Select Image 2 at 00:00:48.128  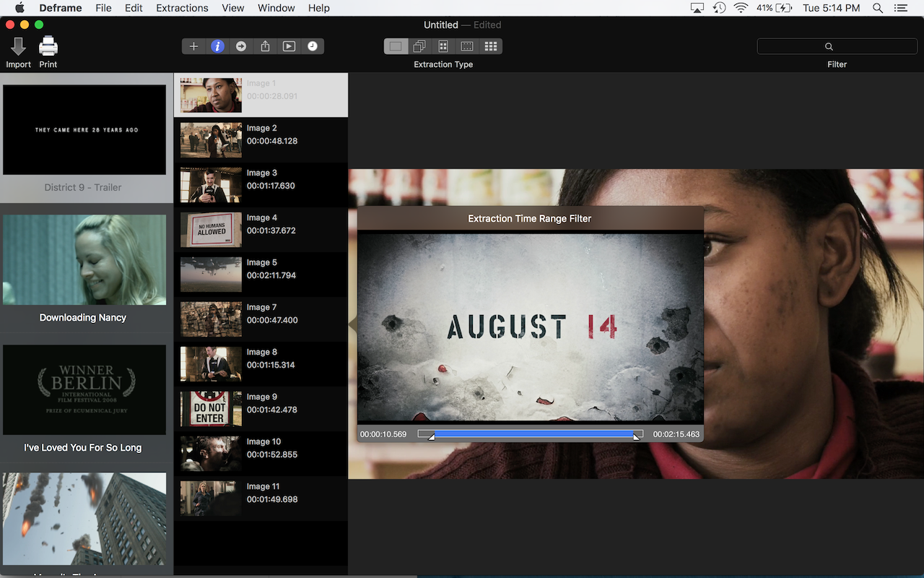click(261, 139)
